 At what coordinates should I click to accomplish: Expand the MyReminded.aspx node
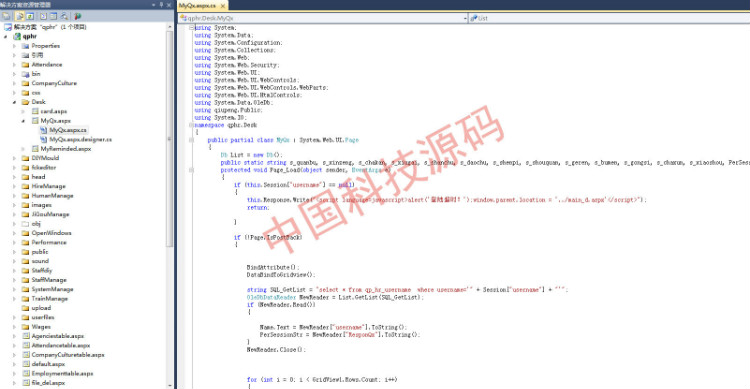23,149
